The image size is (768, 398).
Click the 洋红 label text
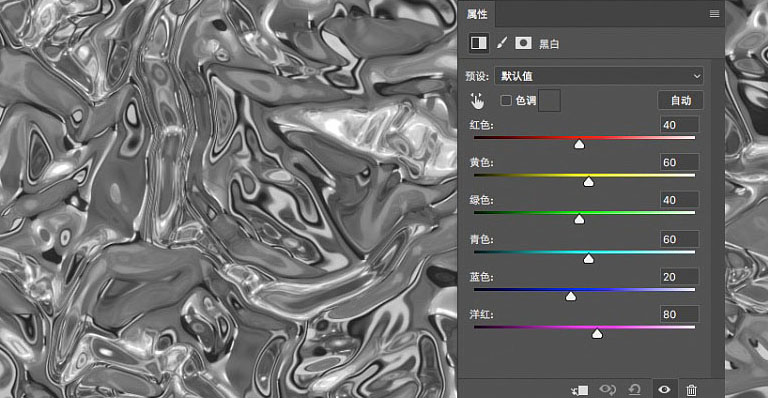pos(481,314)
